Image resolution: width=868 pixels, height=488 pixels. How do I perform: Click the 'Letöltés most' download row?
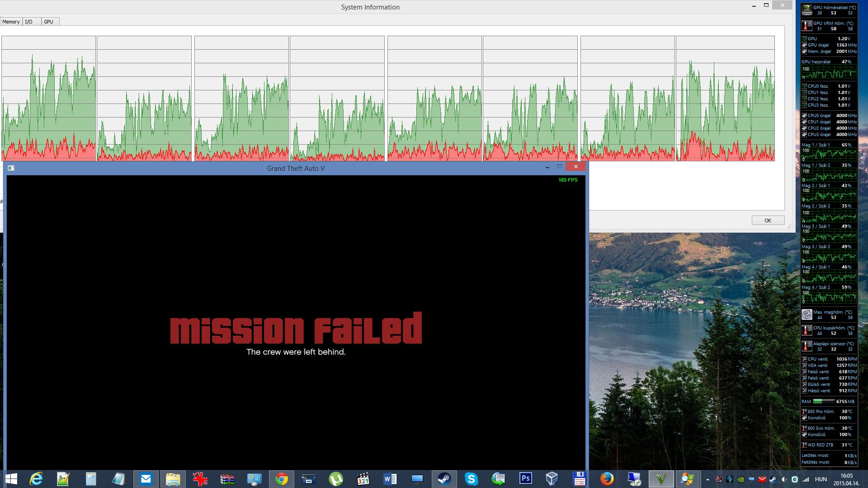pos(829,455)
